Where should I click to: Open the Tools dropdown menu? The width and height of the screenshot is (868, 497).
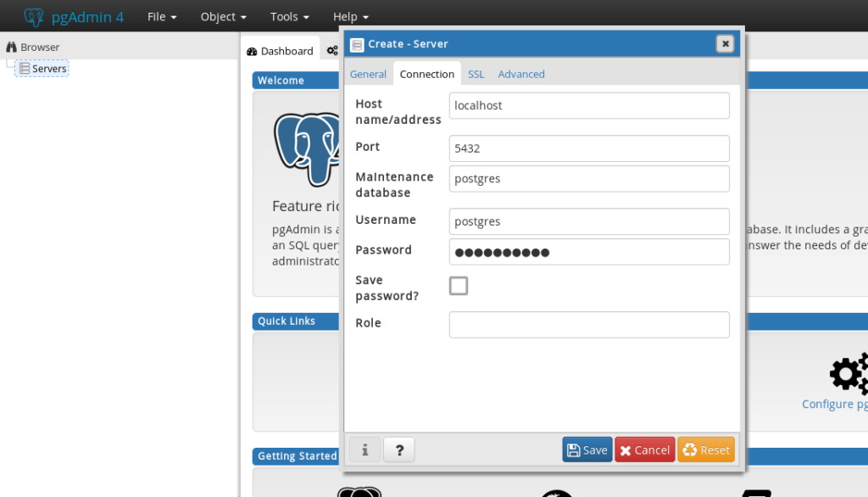click(x=288, y=16)
